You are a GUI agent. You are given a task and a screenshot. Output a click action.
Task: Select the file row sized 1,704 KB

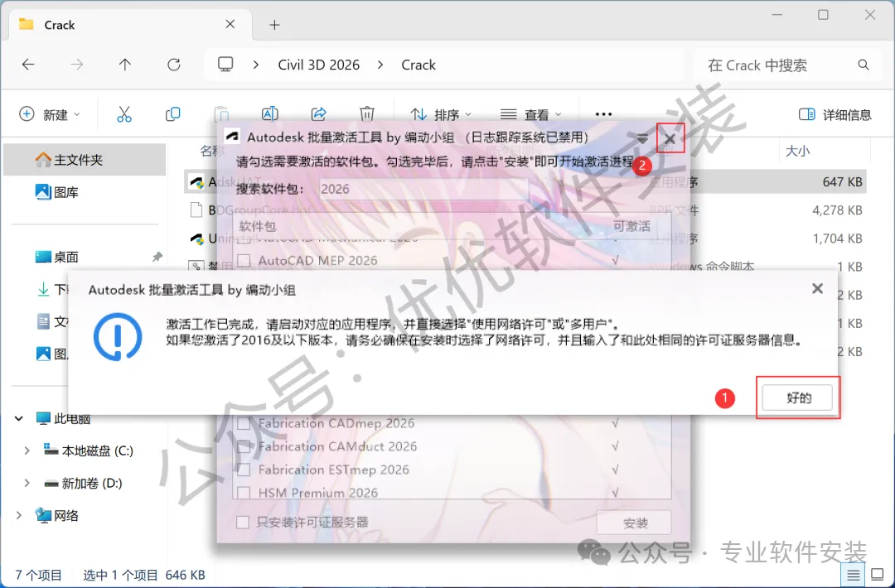point(525,239)
